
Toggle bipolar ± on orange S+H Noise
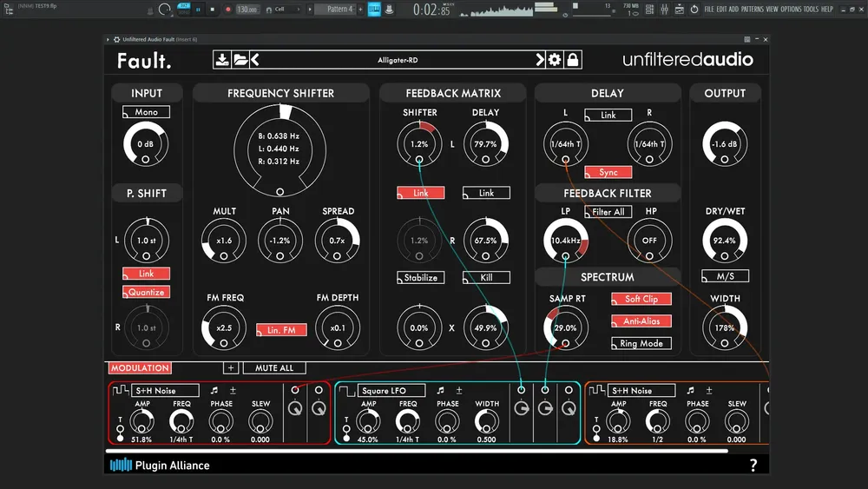pyautogui.click(x=709, y=391)
